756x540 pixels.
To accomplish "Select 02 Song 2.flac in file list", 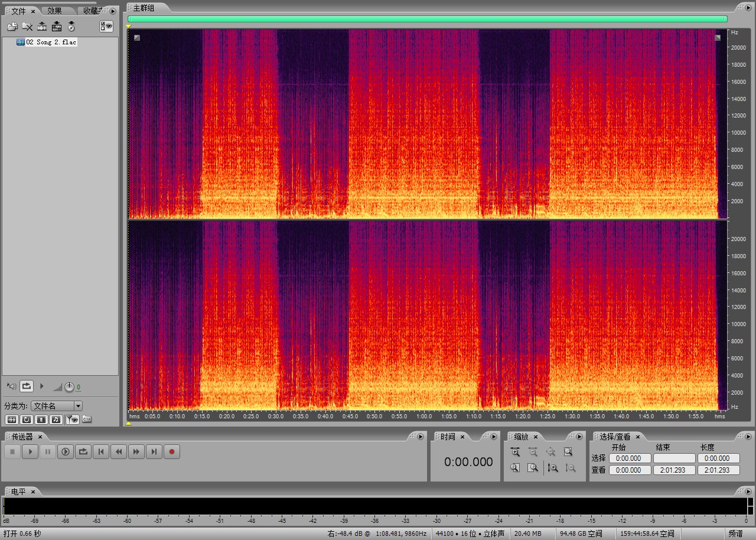I will coord(51,43).
